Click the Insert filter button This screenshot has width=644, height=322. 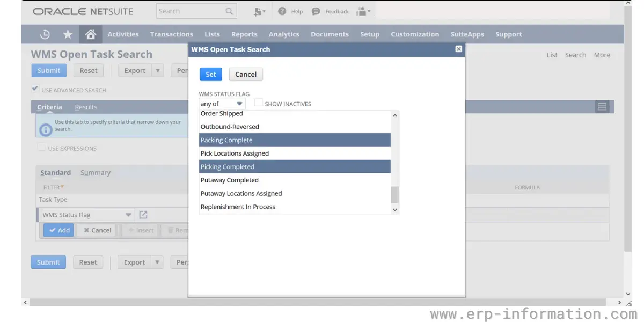coord(141,230)
